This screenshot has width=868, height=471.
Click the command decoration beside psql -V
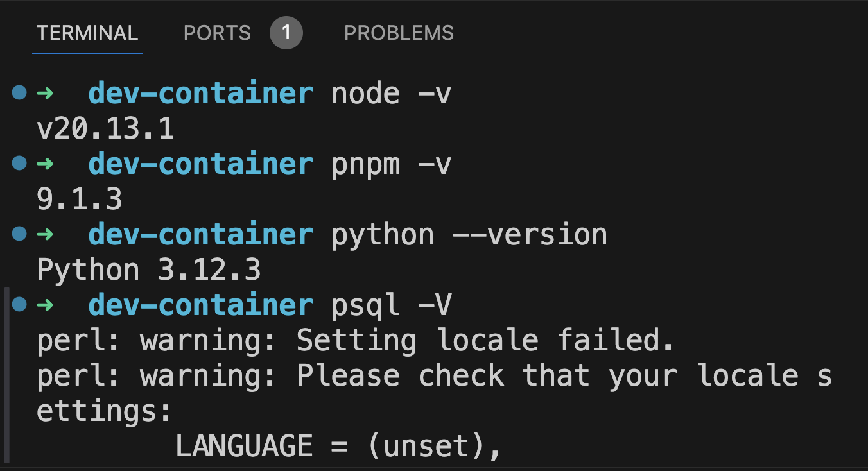click(19, 305)
